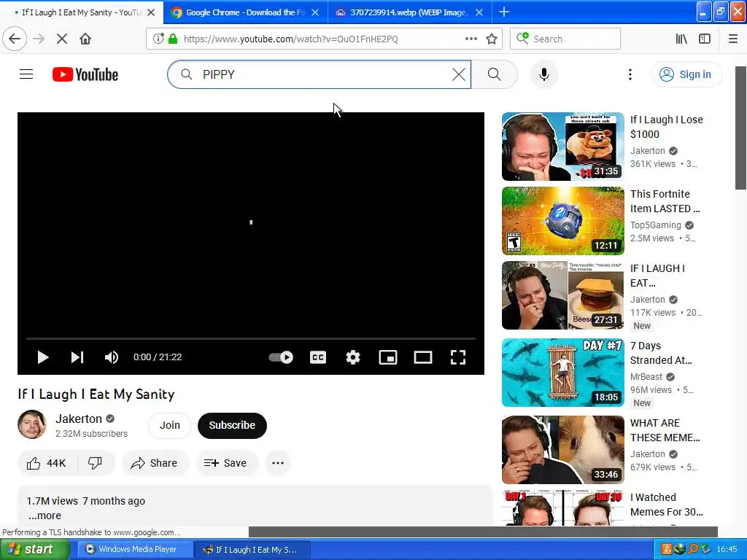The height and width of the screenshot is (560, 747).
Task: Toggle the browser sidebar icon
Action: point(705,39)
